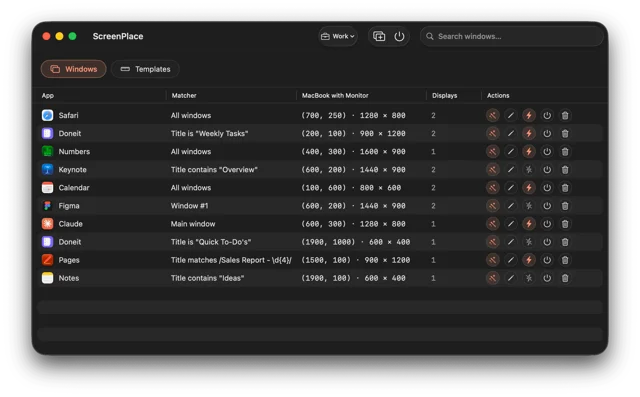Viewport: 640px width, 397px height.
Task: Toggle lightning icon on Doneit Weekly Tasks row
Action: (x=529, y=133)
